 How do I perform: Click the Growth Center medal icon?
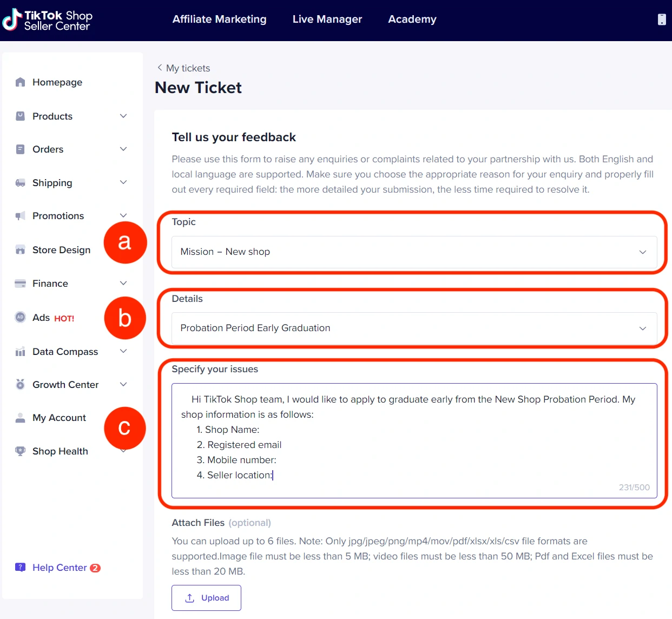pos(21,385)
